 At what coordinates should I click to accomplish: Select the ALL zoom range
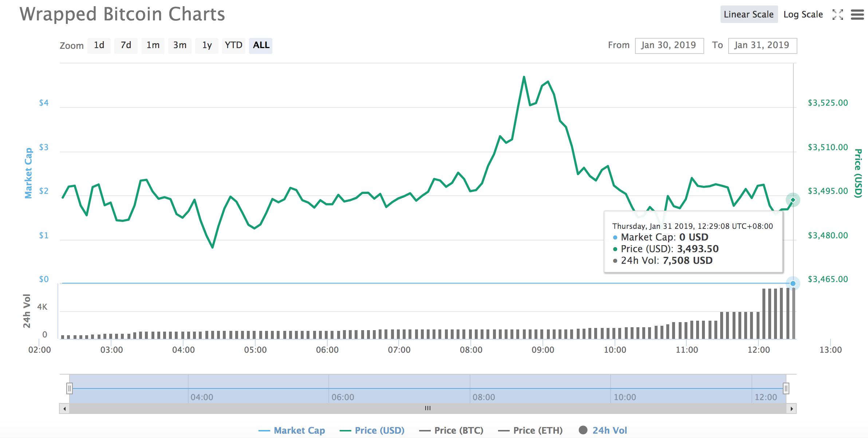261,46
